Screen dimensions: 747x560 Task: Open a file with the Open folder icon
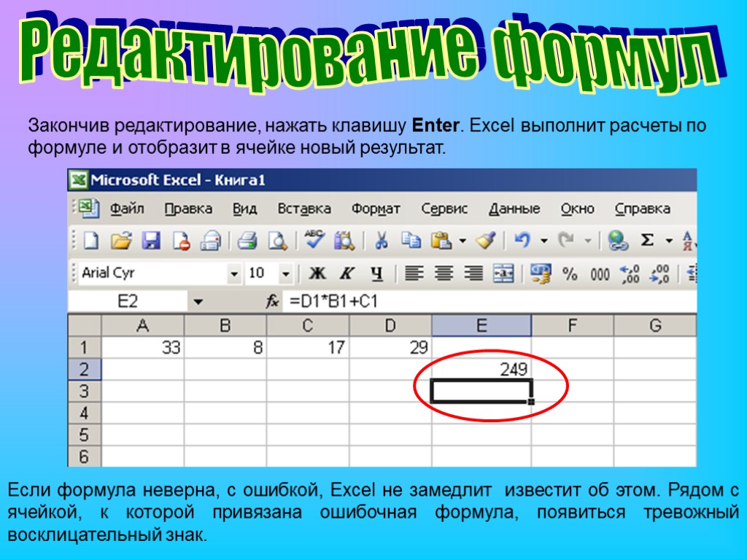pos(121,241)
